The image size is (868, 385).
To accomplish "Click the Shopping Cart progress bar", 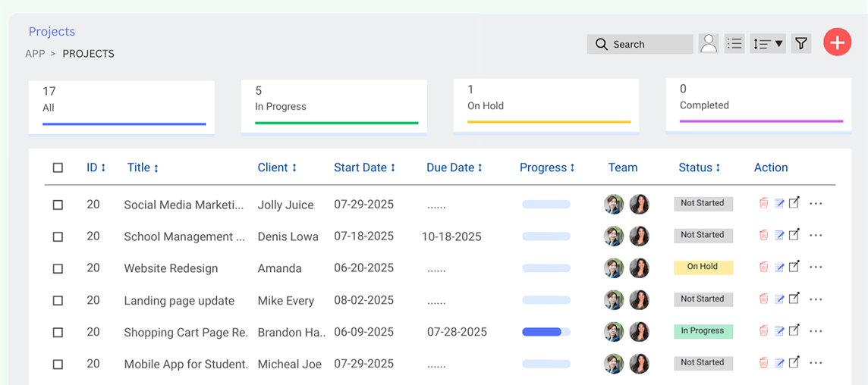I will 546,332.
